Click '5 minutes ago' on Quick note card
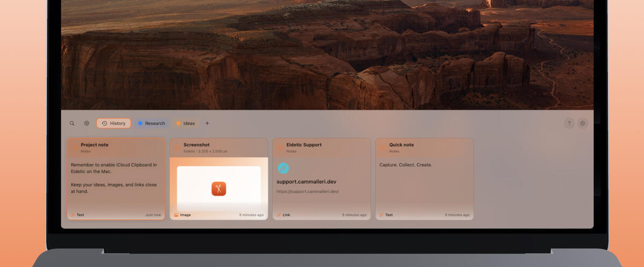 click(x=457, y=215)
